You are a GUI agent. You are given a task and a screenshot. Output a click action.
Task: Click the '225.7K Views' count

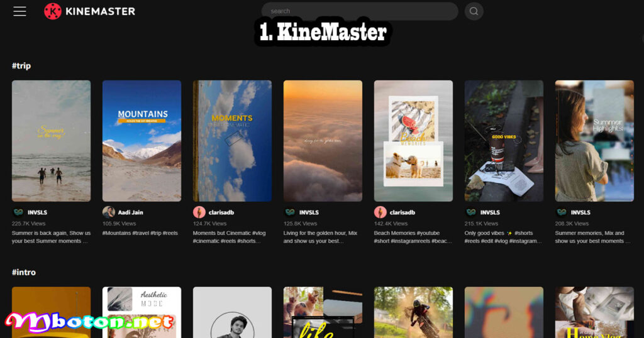[29, 224]
